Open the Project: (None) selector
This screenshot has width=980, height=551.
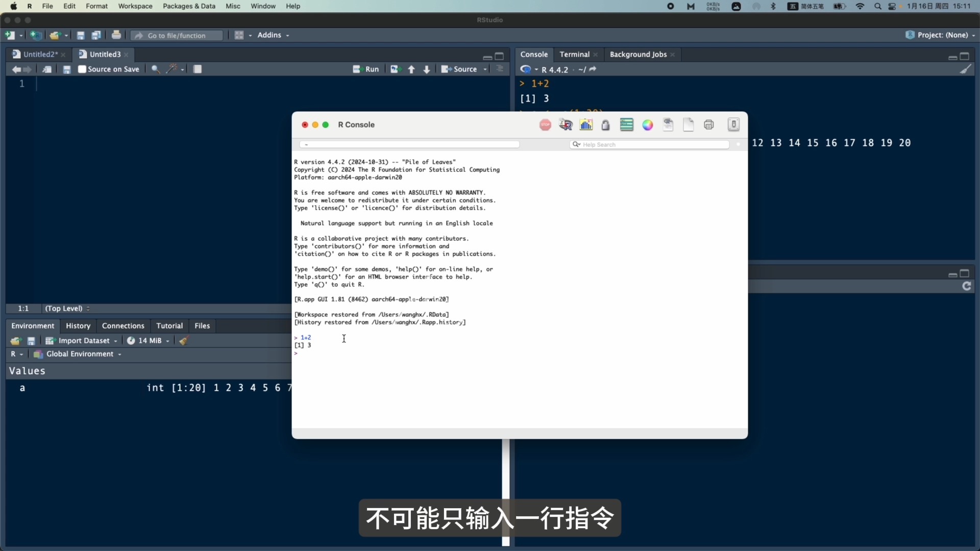pyautogui.click(x=941, y=35)
